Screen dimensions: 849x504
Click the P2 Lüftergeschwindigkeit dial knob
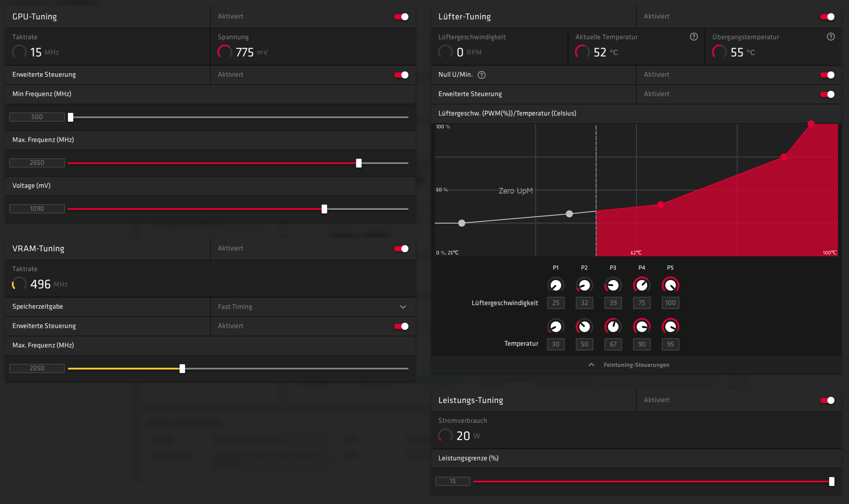click(584, 285)
